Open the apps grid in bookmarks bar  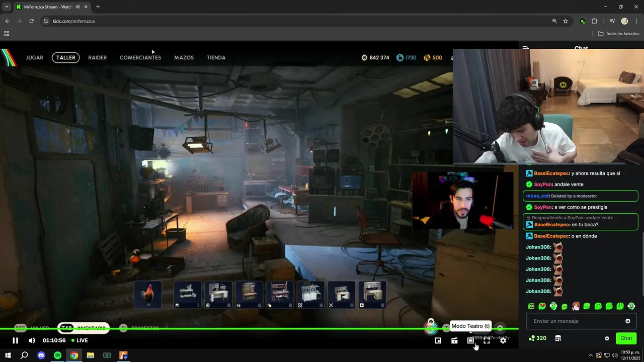(7, 34)
